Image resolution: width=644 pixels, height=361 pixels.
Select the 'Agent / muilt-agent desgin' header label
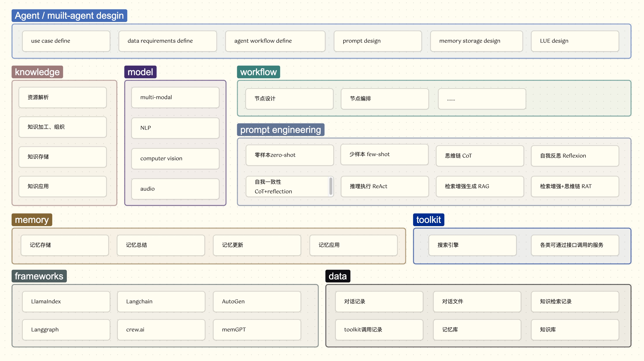tap(69, 16)
